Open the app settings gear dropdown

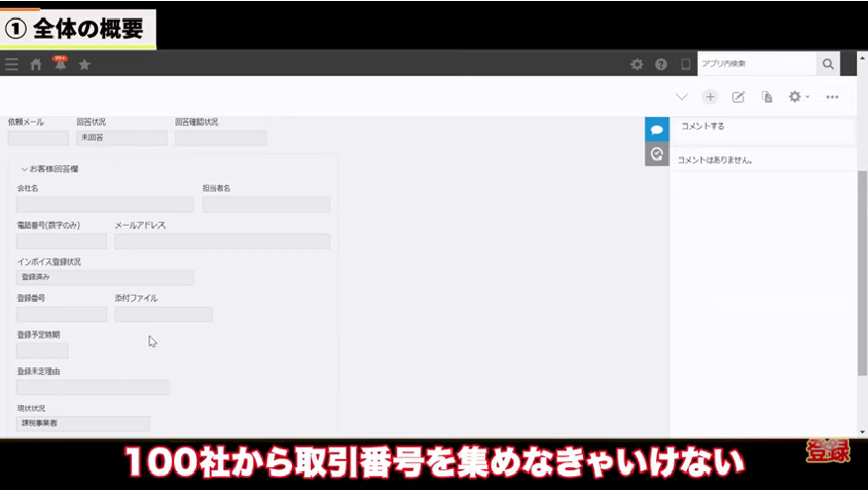[798, 97]
